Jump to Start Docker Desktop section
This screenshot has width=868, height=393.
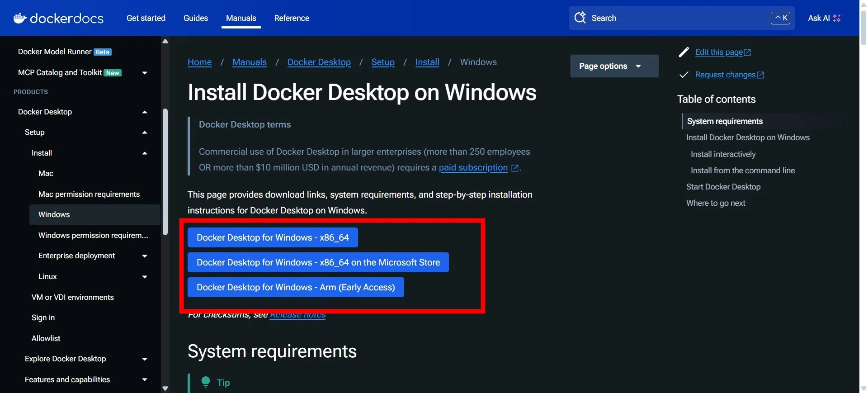723,187
